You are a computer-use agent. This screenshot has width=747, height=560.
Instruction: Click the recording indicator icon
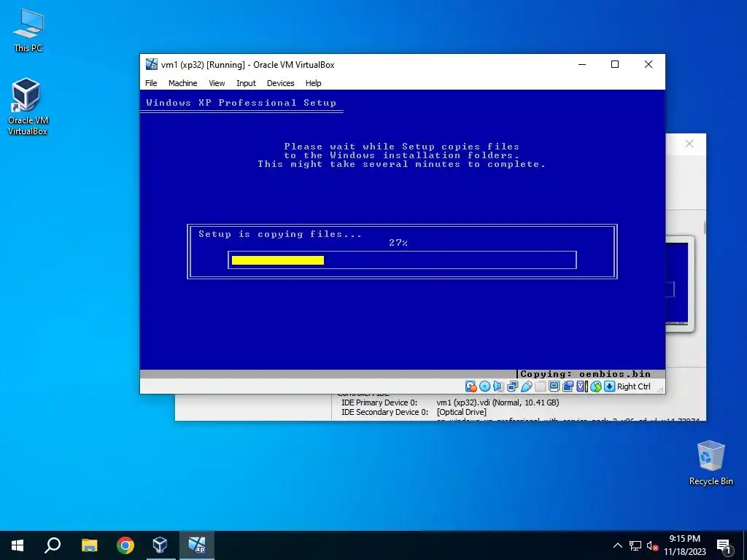coord(568,386)
